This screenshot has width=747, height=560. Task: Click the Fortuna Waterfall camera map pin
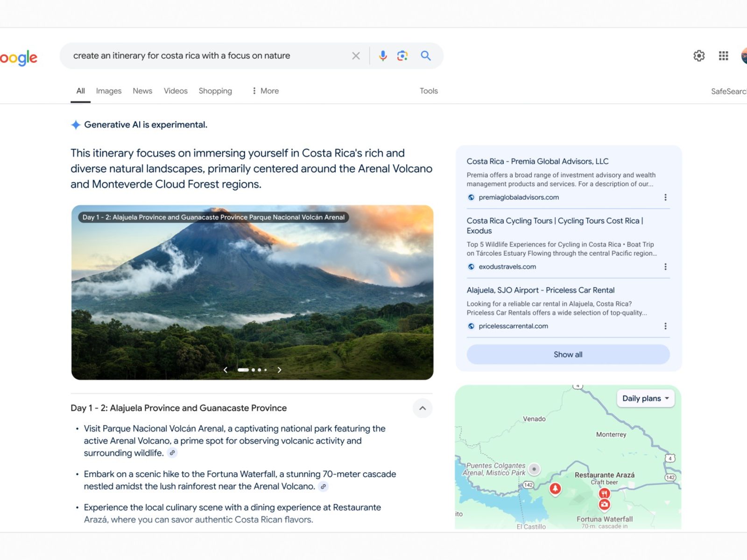(x=604, y=504)
